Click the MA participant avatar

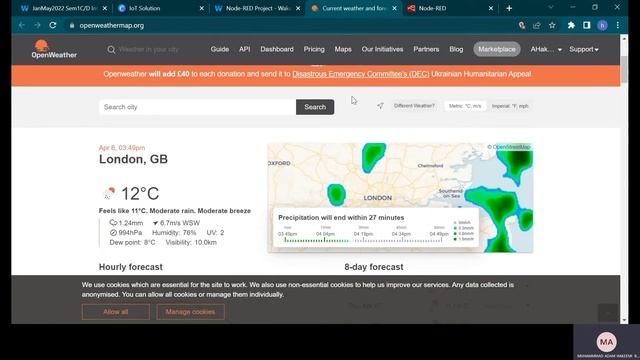coord(606,342)
